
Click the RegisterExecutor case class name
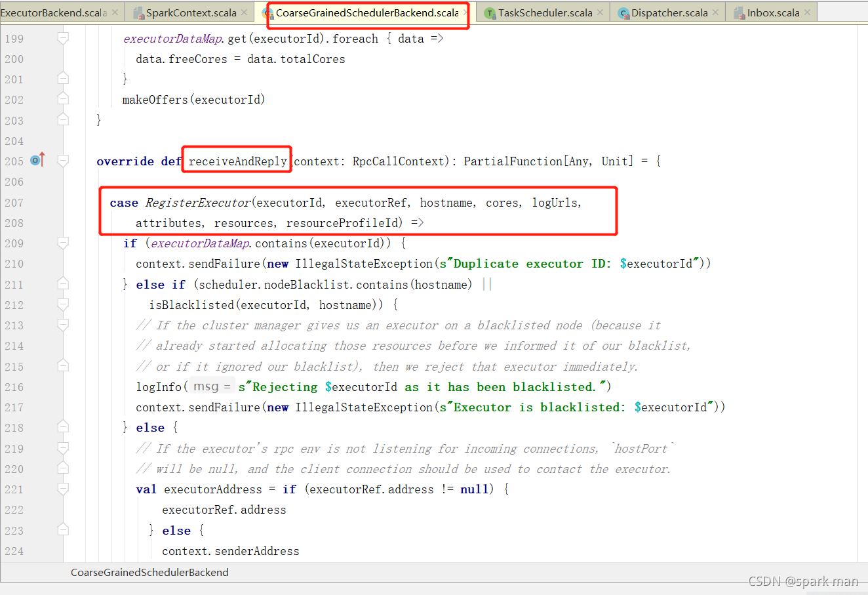click(x=198, y=203)
